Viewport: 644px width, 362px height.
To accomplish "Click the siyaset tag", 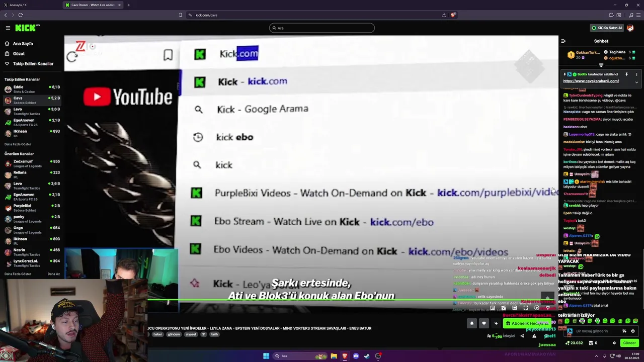I will [x=191, y=334].
